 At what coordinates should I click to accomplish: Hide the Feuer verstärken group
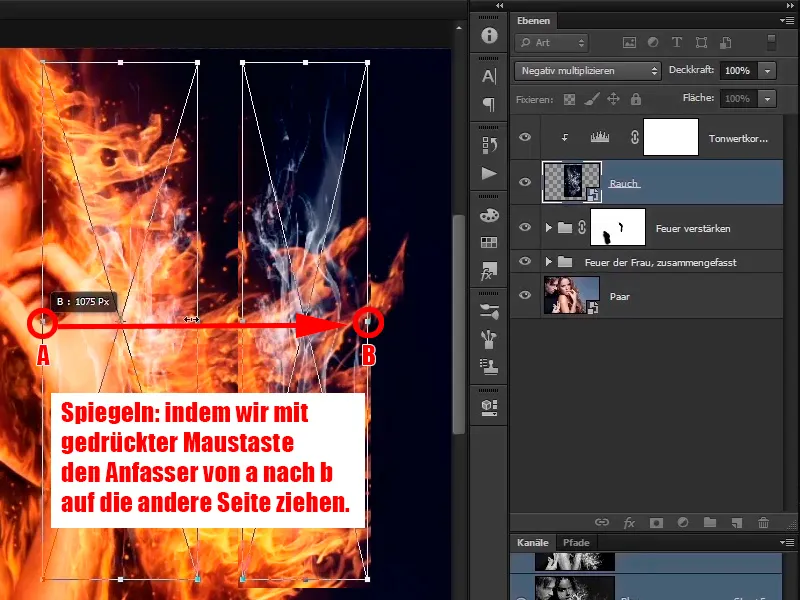coord(525,228)
